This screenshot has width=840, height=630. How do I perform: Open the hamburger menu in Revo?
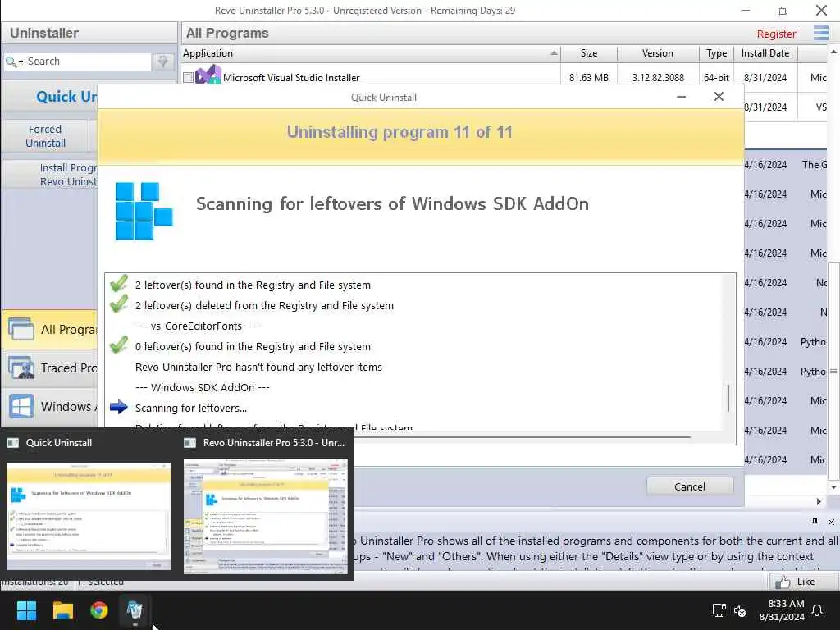(820, 33)
